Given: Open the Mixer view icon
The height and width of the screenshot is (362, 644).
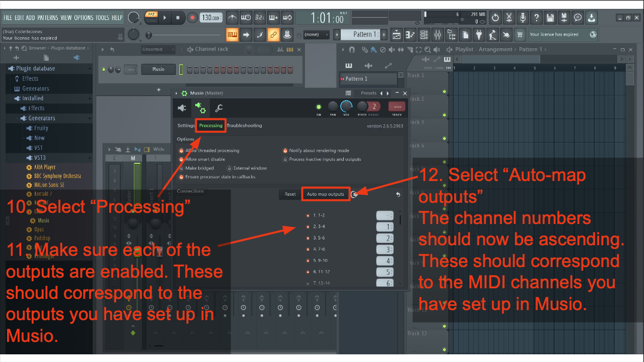Looking at the screenshot, I should [438, 35].
